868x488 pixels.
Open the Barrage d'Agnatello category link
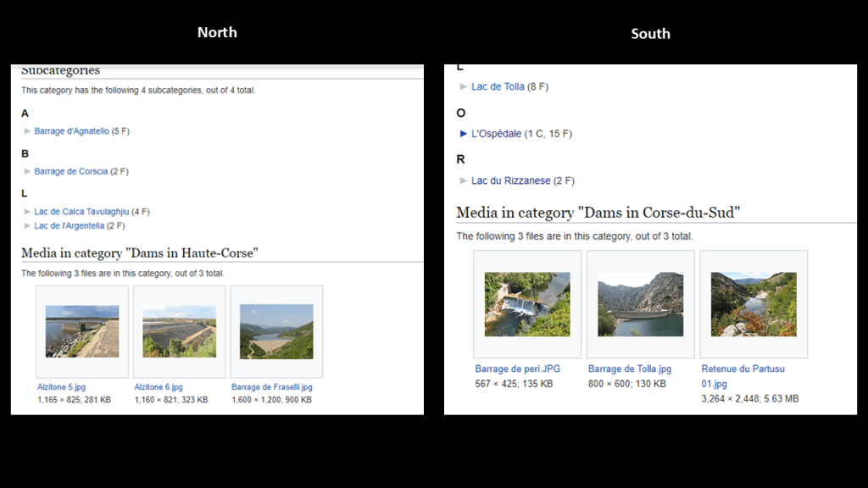[71, 131]
